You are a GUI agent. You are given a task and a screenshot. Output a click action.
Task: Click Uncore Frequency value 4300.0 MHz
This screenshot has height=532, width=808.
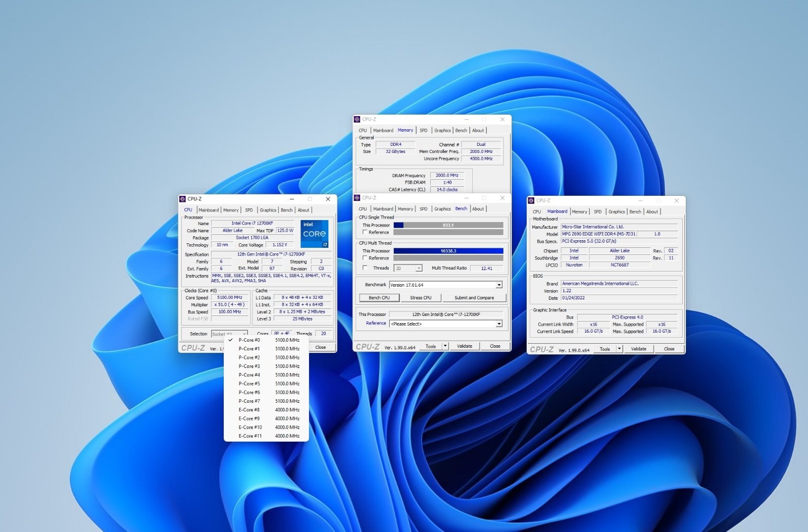481,158
